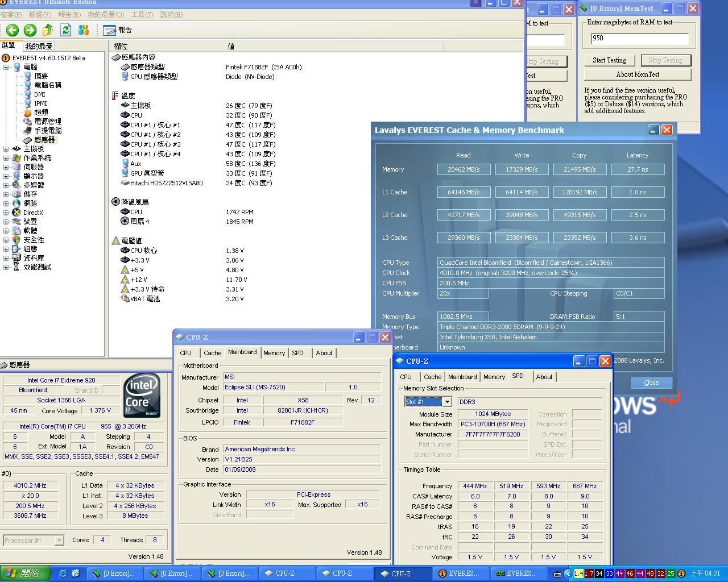This screenshot has height=582, width=728.
Task: Click the Hitachi hard drive icon in sensor list
Action: tap(125, 183)
